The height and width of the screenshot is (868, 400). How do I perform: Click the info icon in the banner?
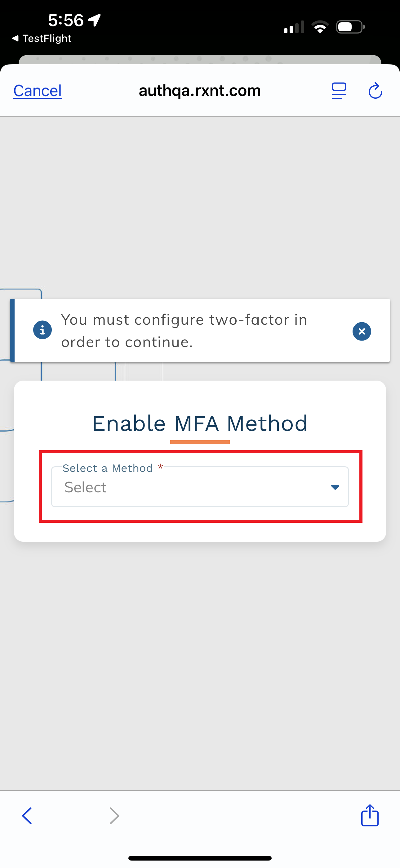point(42,330)
